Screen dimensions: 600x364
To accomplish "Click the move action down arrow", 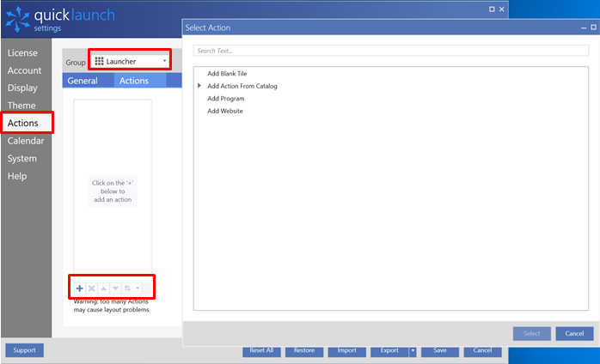I will (115, 288).
